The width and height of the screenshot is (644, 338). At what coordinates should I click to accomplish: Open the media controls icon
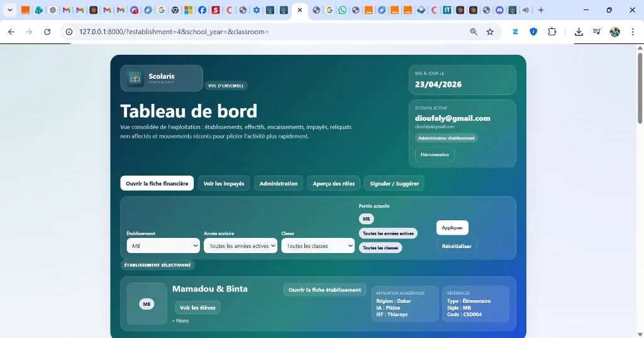pos(597,31)
